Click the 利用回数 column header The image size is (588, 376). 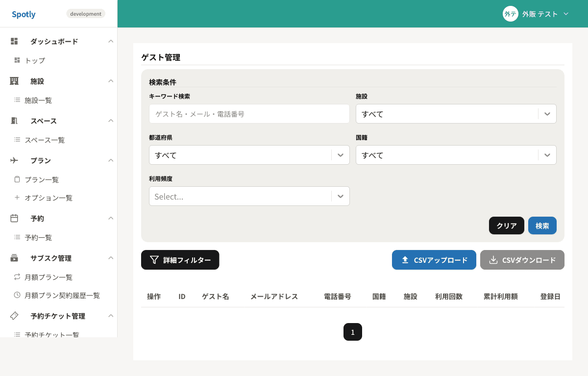point(449,296)
